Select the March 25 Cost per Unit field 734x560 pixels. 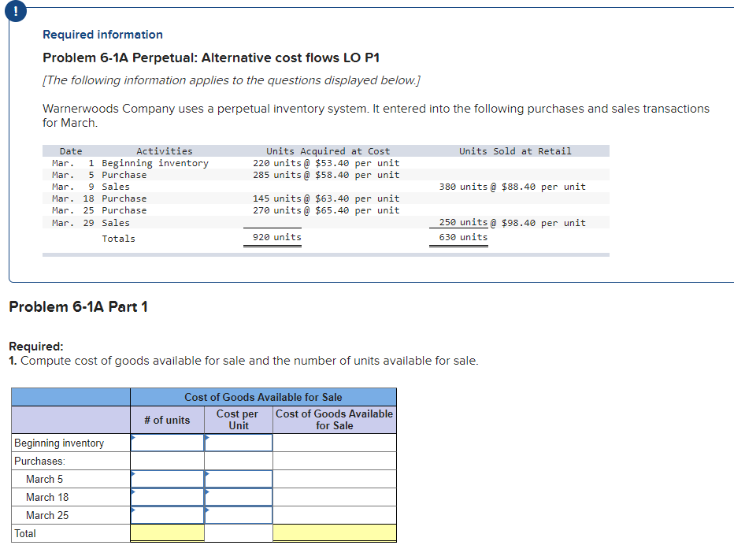(x=238, y=515)
